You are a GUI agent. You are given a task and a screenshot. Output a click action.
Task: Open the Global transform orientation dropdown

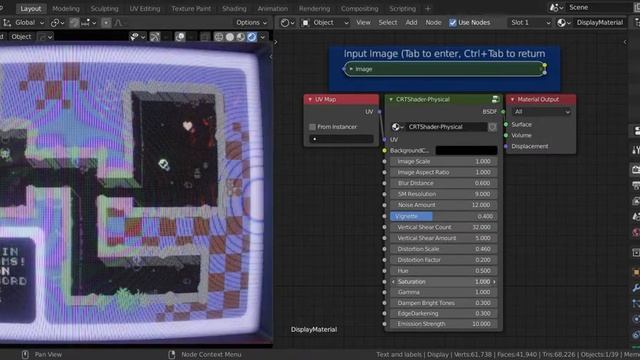(x=24, y=23)
